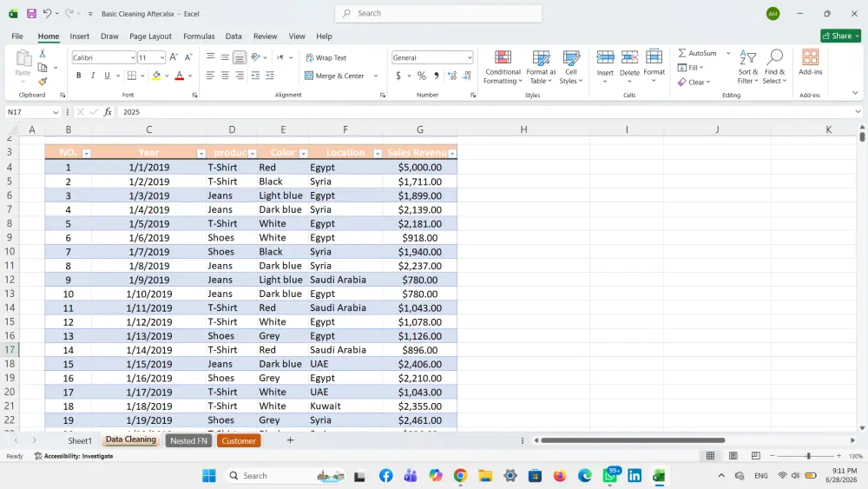The width and height of the screenshot is (868, 489).
Task: Open the Nested FN sheet tab
Action: (x=188, y=441)
